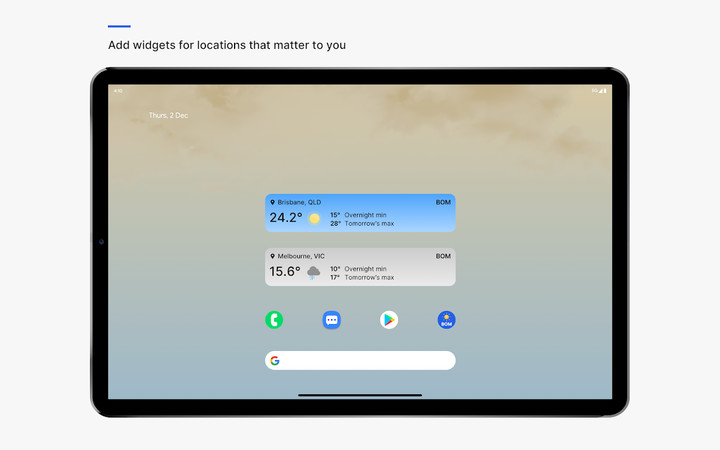
Task: Click the Thurs, 2 Dec date
Action: pyautogui.click(x=169, y=115)
